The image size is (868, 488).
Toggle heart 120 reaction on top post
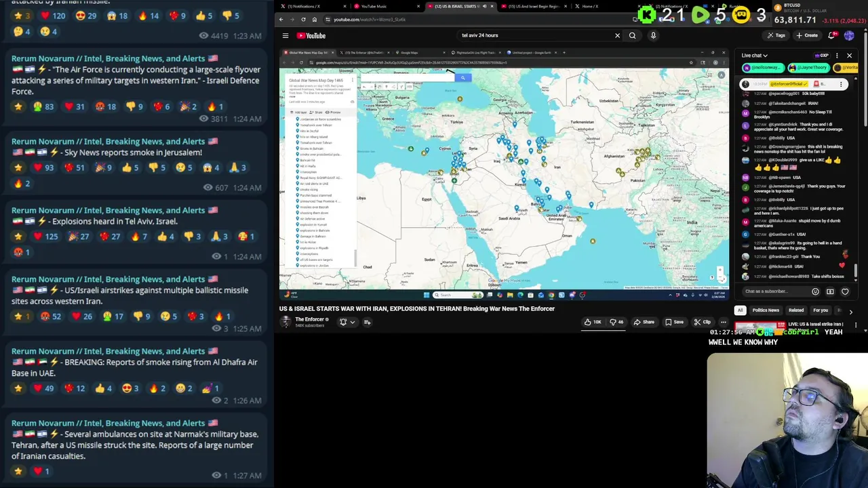[53, 16]
